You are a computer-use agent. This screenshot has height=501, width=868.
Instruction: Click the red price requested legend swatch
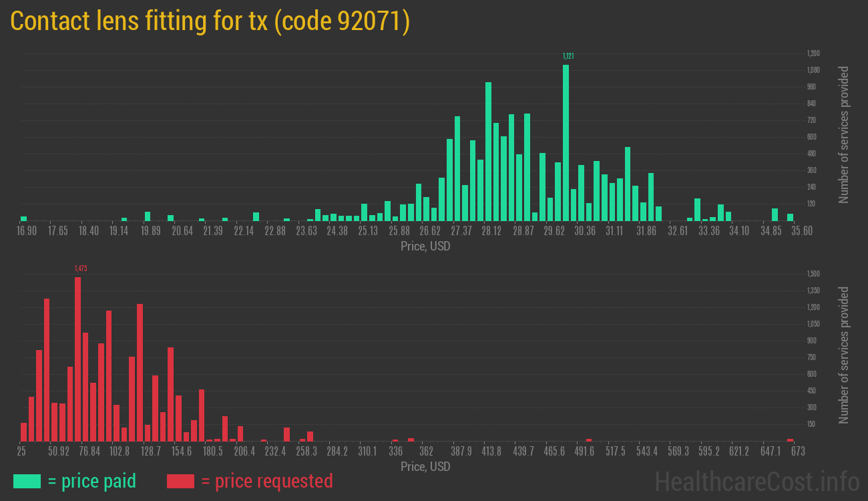pos(180,481)
